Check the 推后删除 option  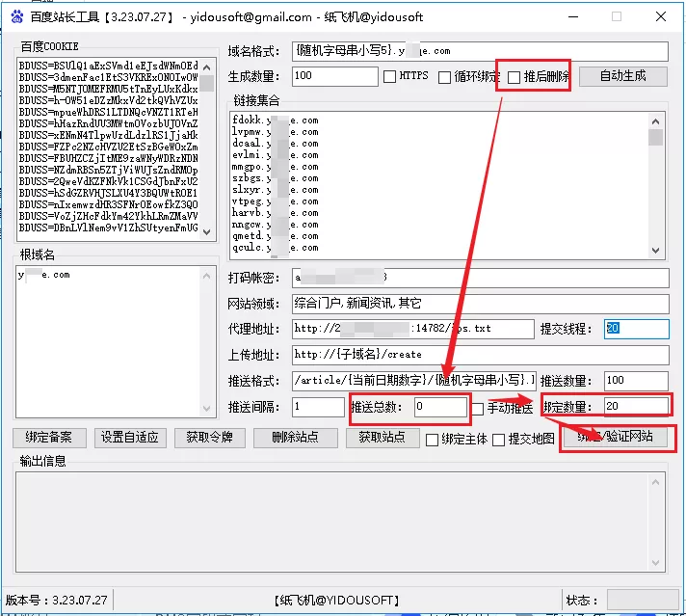click(514, 77)
